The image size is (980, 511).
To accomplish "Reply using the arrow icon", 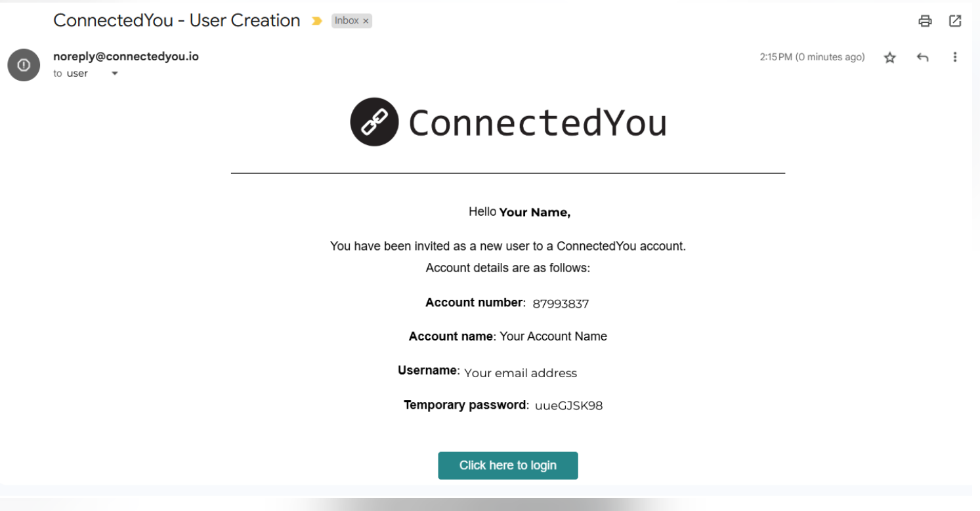I will (x=922, y=58).
